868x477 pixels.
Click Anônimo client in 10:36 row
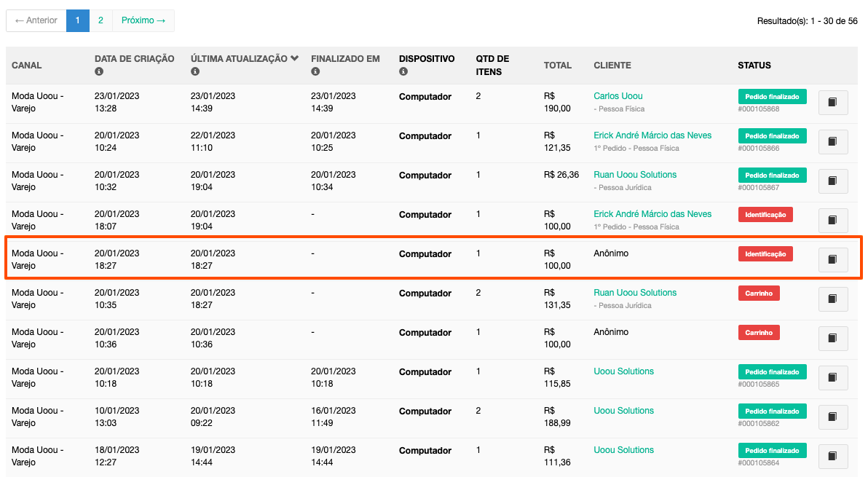pyautogui.click(x=611, y=331)
